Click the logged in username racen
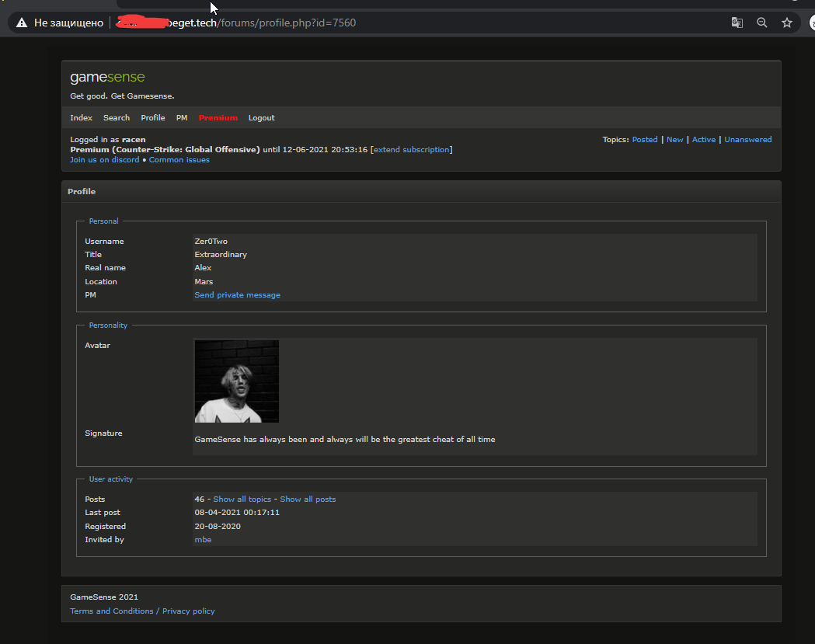The height and width of the screenshot is (644, 815). pyautogui.click(x=134, y=139)
